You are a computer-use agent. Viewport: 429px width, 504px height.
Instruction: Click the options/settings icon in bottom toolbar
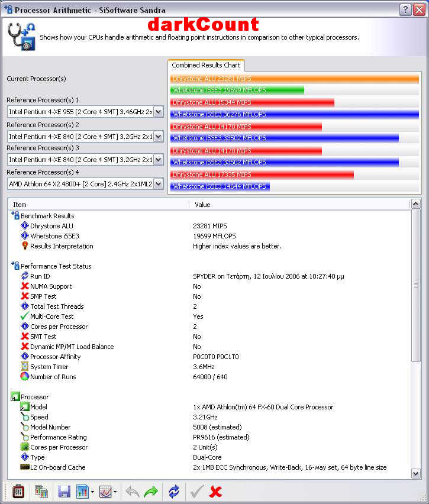click(x=17, y=492)
